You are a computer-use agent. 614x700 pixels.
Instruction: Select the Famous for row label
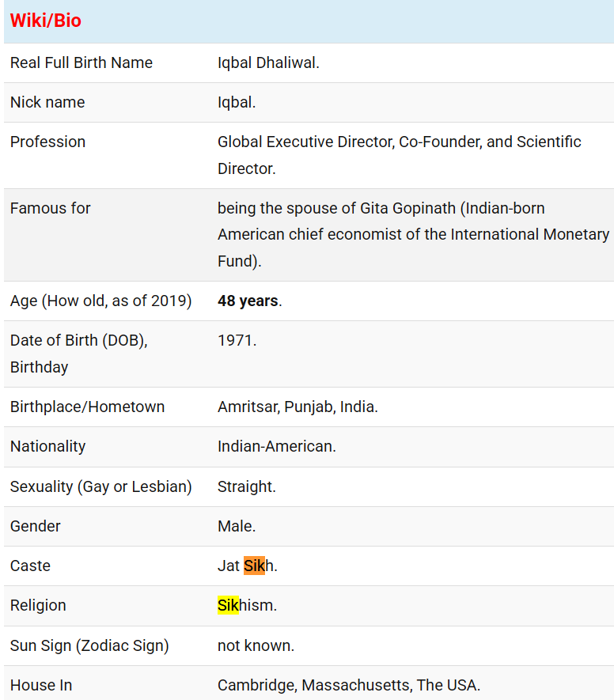click(50, 209)
